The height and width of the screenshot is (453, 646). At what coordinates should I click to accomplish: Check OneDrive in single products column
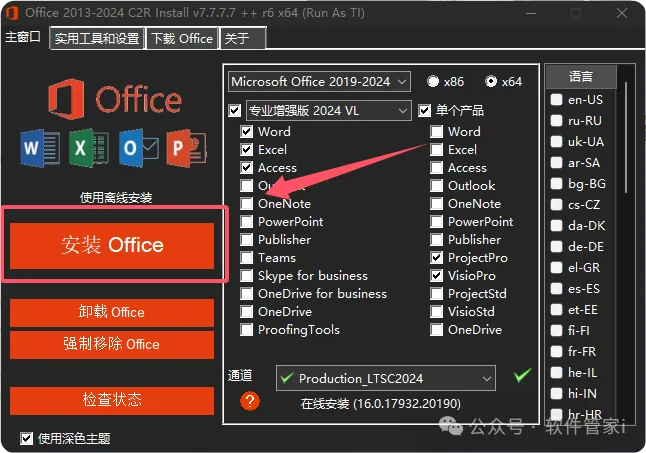pos(437,329)
